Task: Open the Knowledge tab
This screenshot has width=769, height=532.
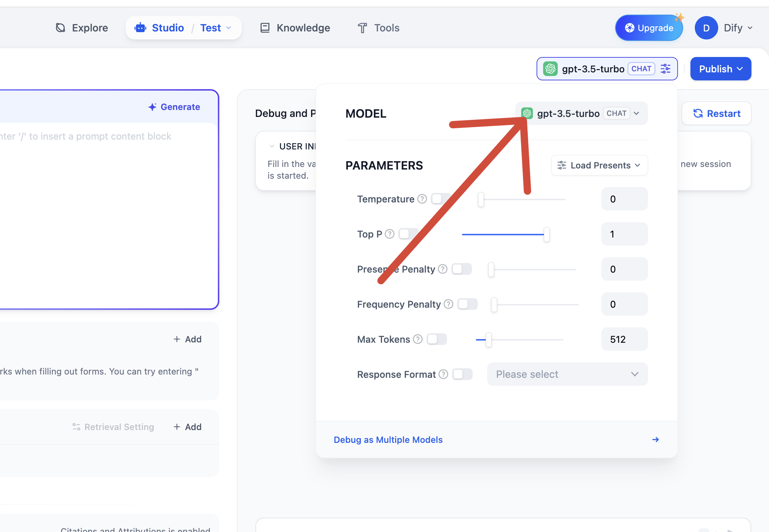Action: pos(295,28)
